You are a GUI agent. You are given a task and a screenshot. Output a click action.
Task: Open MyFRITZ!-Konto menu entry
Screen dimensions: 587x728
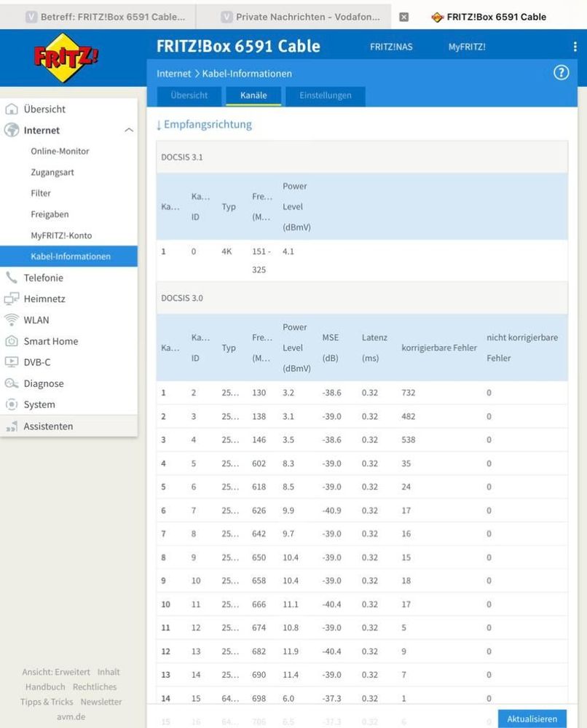[x=61, y=235]
